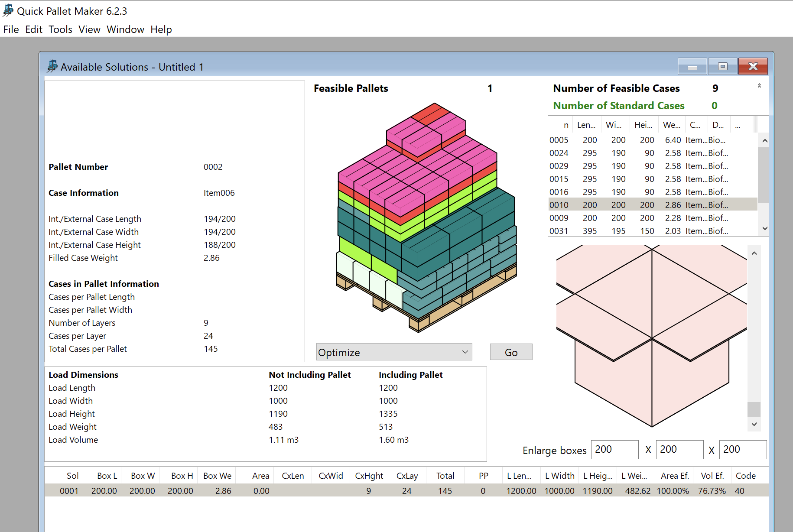Click the 76.73% volume efficiency cell
The height and width of the screenshot is (532, 793).
[712, 491]
